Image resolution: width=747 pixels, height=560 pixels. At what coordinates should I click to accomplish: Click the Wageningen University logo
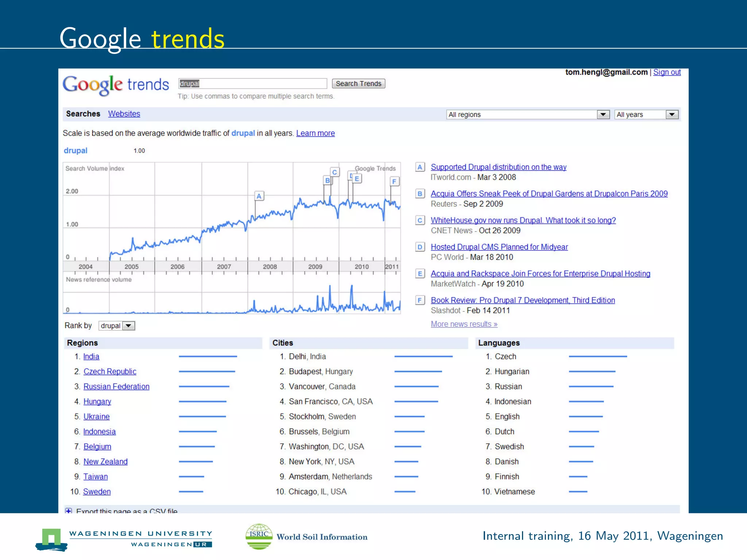124,539
